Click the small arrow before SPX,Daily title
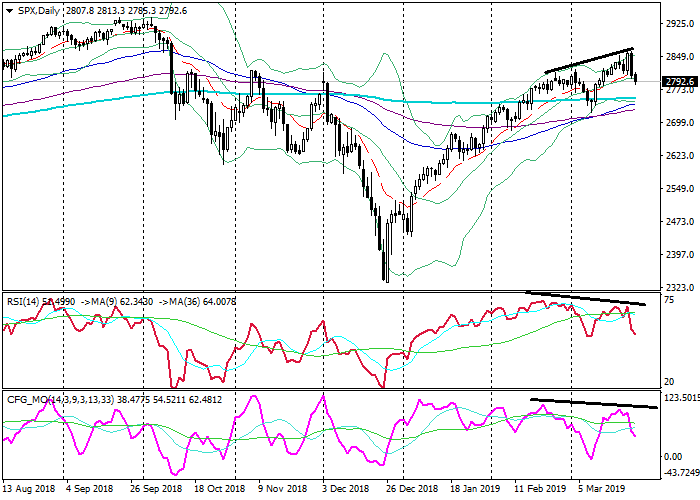Image resolution: width=700 pixels, height=500 pixels. [9, 10]
